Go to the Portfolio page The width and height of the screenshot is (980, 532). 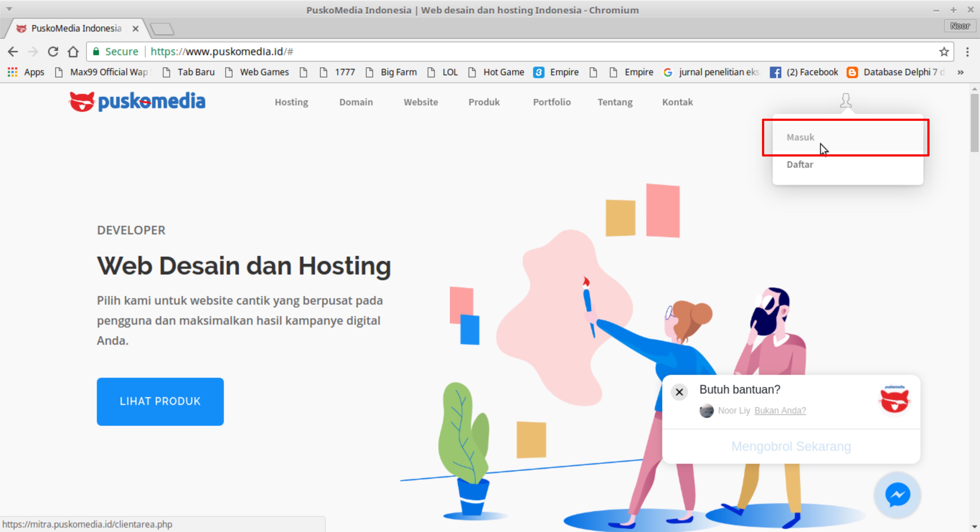click(x=552, y=102)
